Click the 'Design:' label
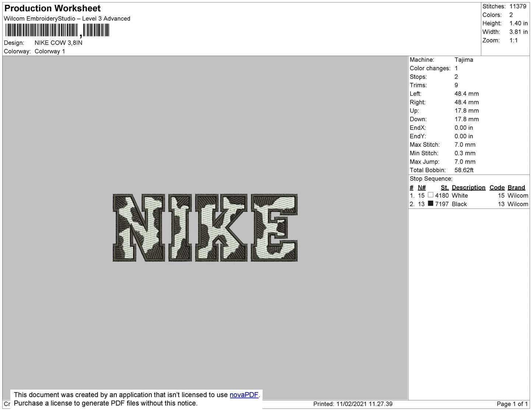The height and width of the screenshot is (411, 532). pos(14,43)
